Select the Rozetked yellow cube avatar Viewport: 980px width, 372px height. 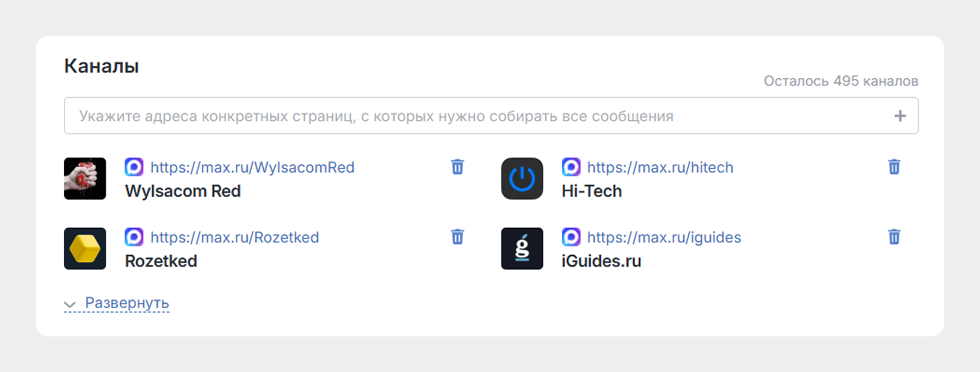(85, 249)
